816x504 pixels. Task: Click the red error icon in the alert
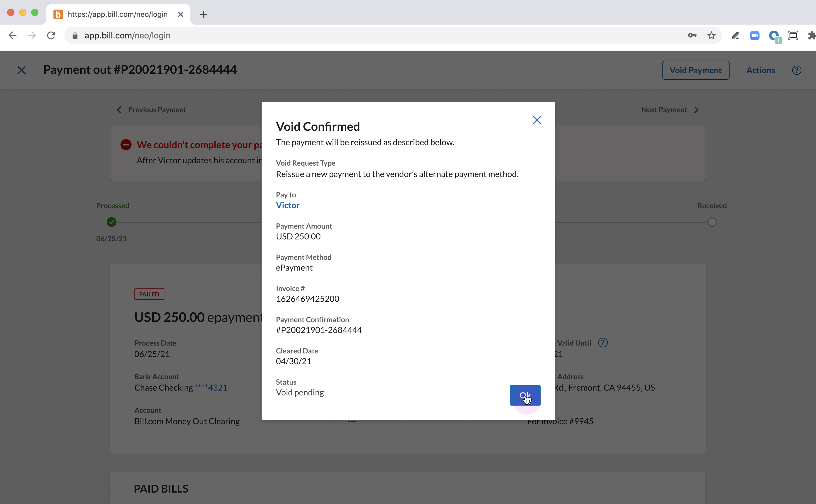(x=126, y=145)
